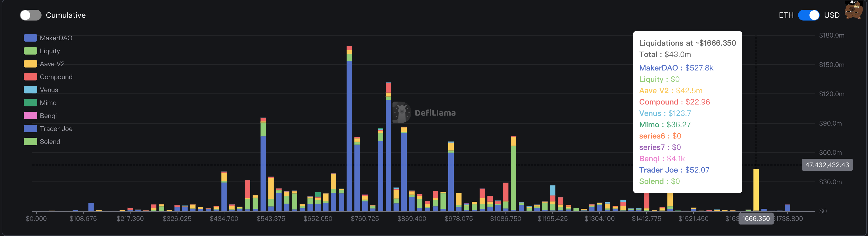Viewport: 868px width, 236px height.
Task: Toggle the Venus legend label
Action: (49, 90)
